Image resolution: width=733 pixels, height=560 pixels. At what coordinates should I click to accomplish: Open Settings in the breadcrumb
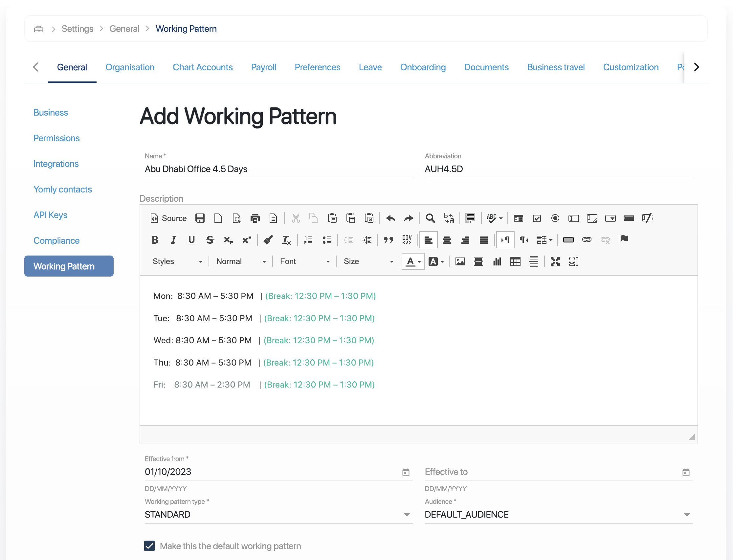click(77, 29)
